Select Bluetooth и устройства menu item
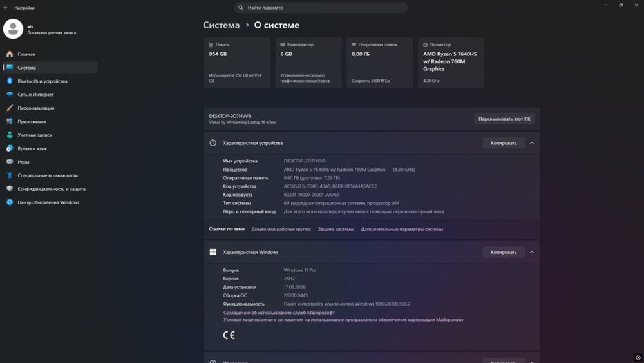The width and height of the screenshot is (644, 363). [x=50, y=81]
